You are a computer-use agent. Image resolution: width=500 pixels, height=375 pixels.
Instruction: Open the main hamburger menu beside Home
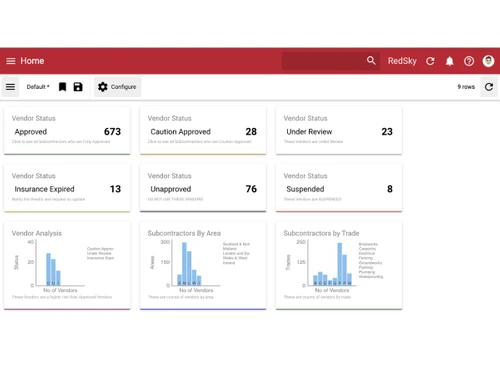click(11, 61)
